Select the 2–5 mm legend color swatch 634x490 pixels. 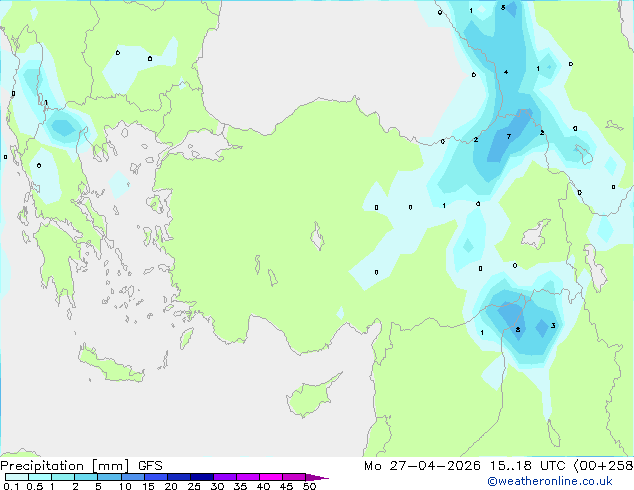(x=86, y=477)
